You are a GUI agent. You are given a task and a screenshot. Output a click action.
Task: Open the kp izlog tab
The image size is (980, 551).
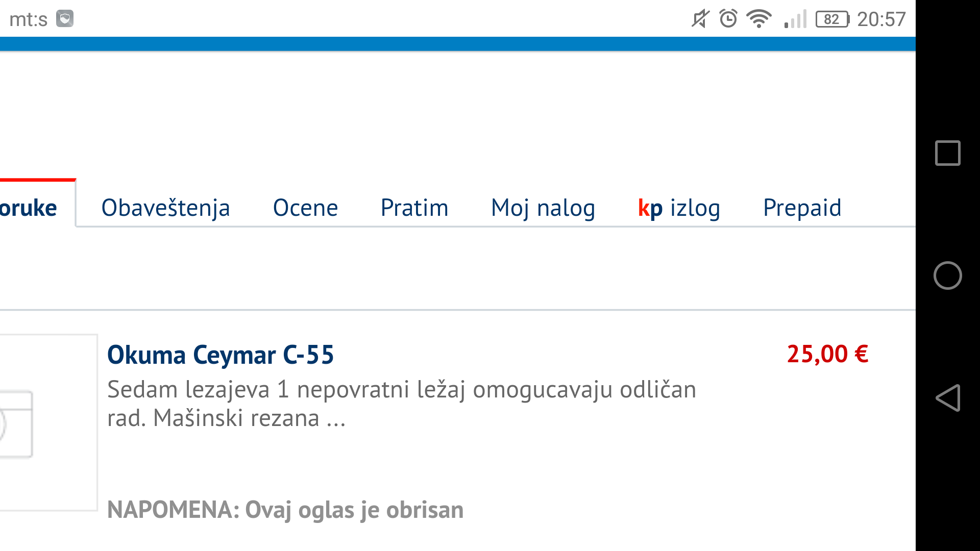[x=679, y=208]
